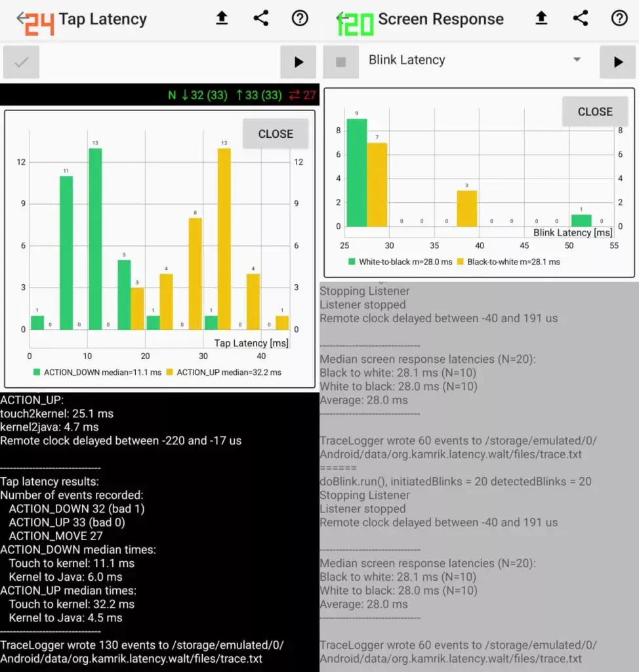Click the ACTION_DOWN count '↓32 (33)' in status bar
This screenshot has width=639, height=672.
pyautogui.click(x=204, y=94)
